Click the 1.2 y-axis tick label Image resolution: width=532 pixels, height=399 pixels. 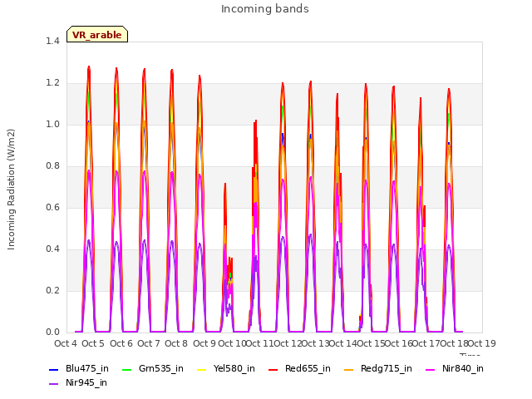pyautogui.click(x=52, y=82)
